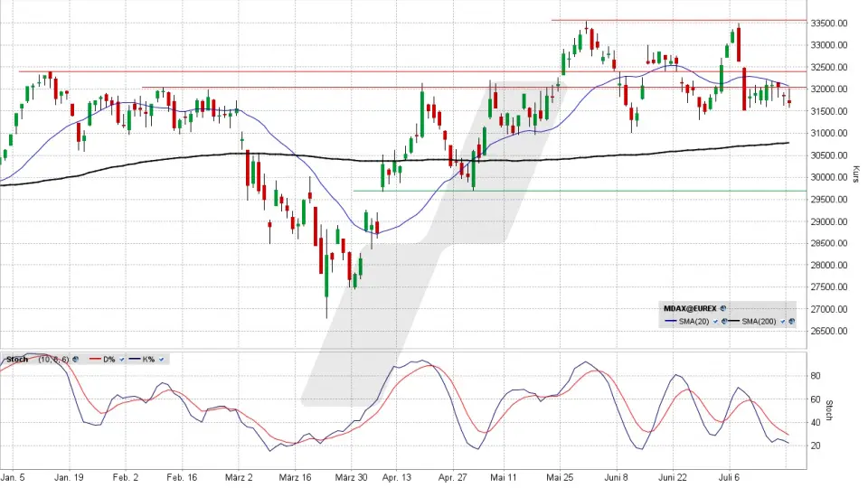Screen dimensions: 868x488
Task: Click the Juli 6 date label
Action: 729,477
